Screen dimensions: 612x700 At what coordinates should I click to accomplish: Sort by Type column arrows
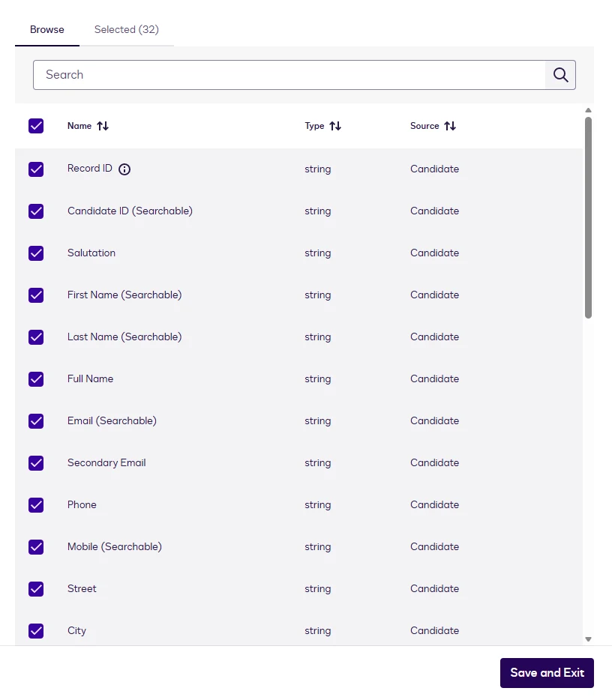[x=335, y=126]
